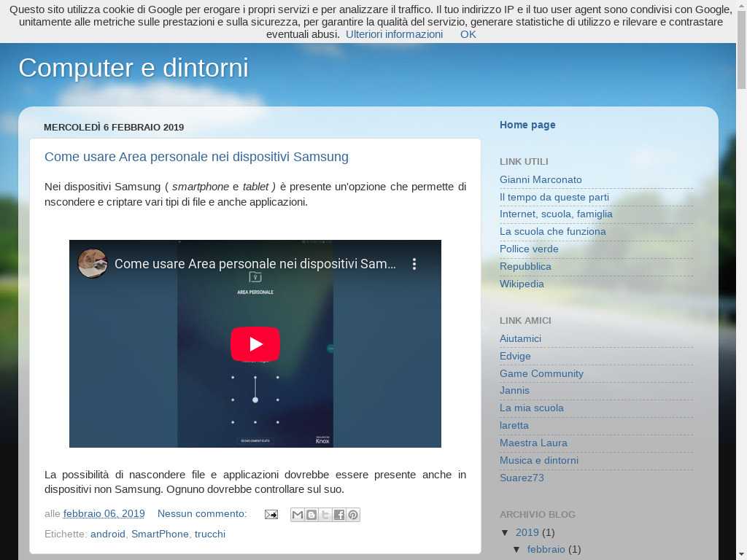Click the MERCOLEDÌ 6 FEBBRAIO 2019 date header

(114, 127)
